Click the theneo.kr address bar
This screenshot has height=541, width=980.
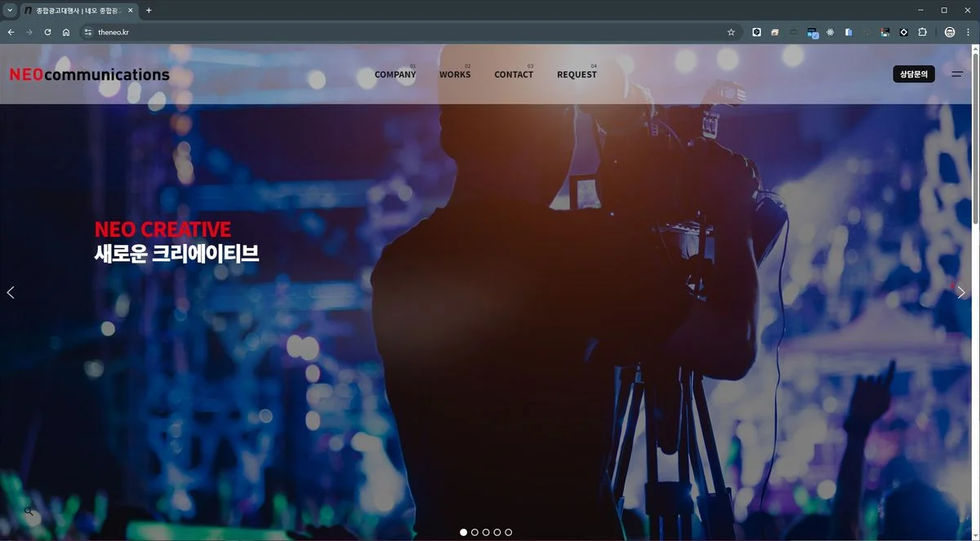point(114,32)
